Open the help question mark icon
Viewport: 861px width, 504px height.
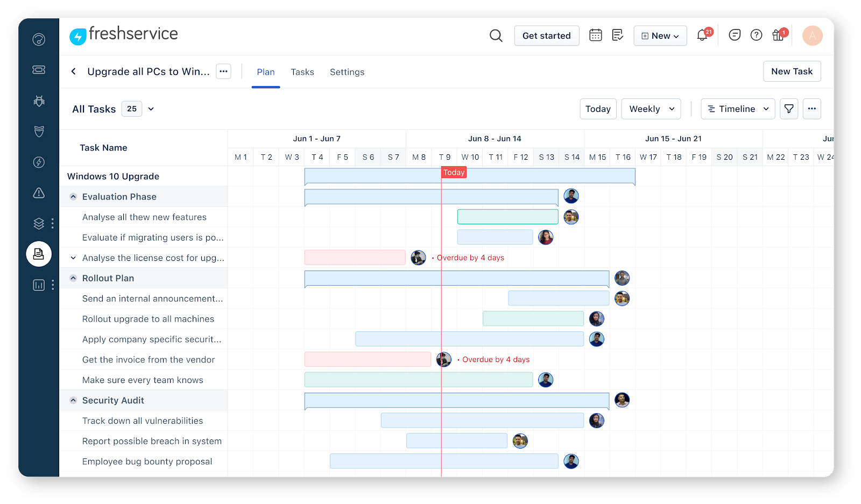(x=756, y=35)
